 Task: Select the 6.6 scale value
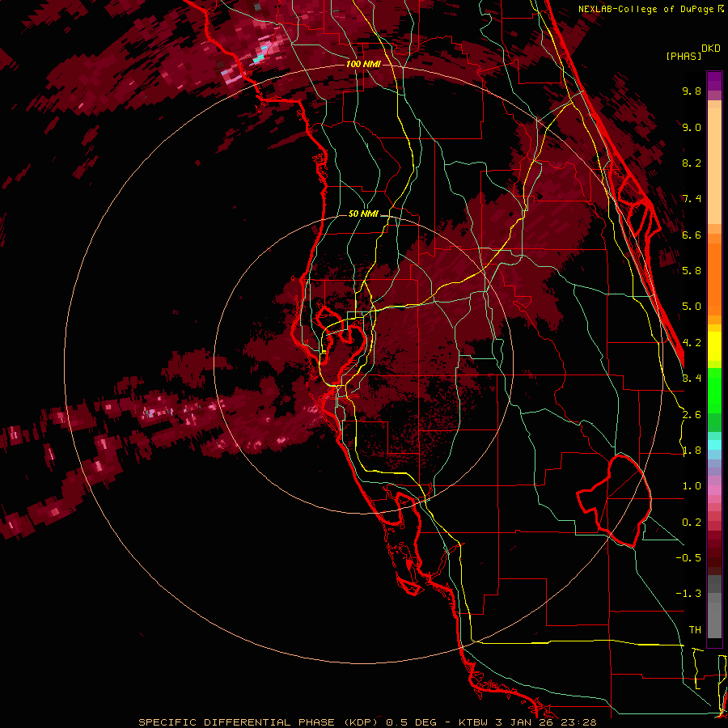[692, 235]
